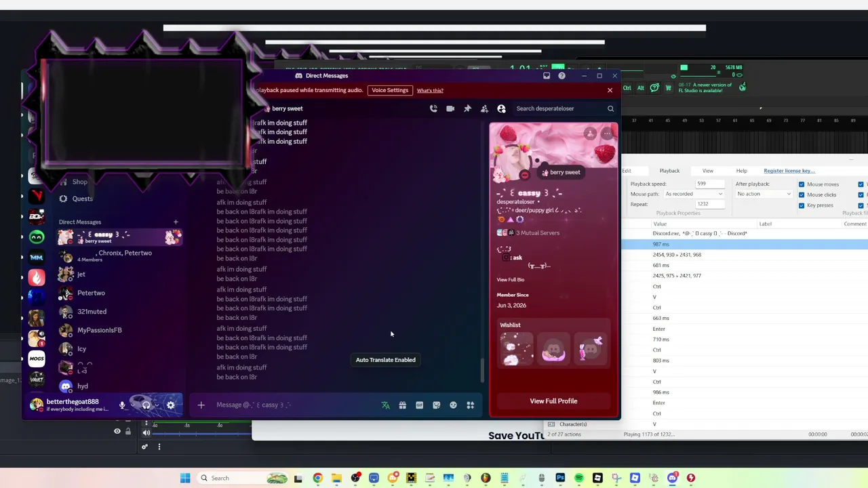This screenshot has width=868, height=488.
Task: Open the What's this? link
Action: [430, 90]
